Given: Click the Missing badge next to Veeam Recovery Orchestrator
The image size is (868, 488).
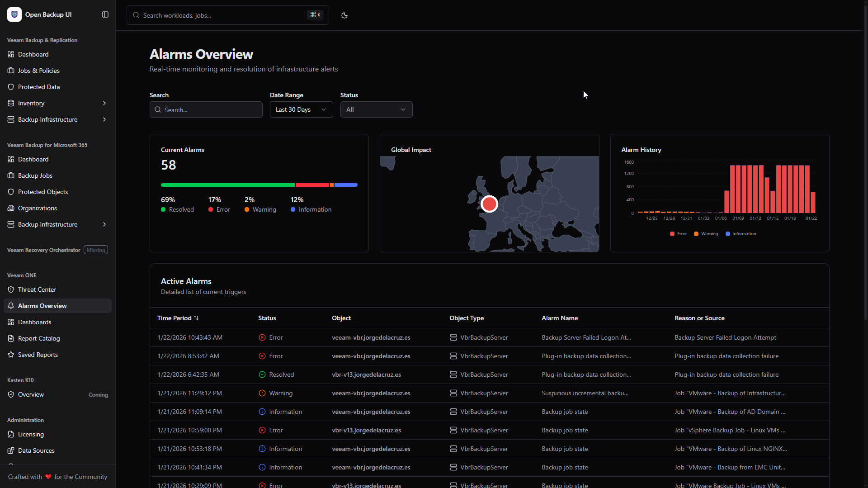Looking at the screenshot, I should [95, 250].
